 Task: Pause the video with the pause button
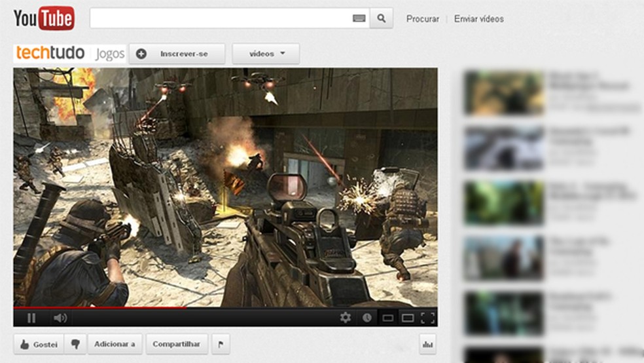(31, 318)
